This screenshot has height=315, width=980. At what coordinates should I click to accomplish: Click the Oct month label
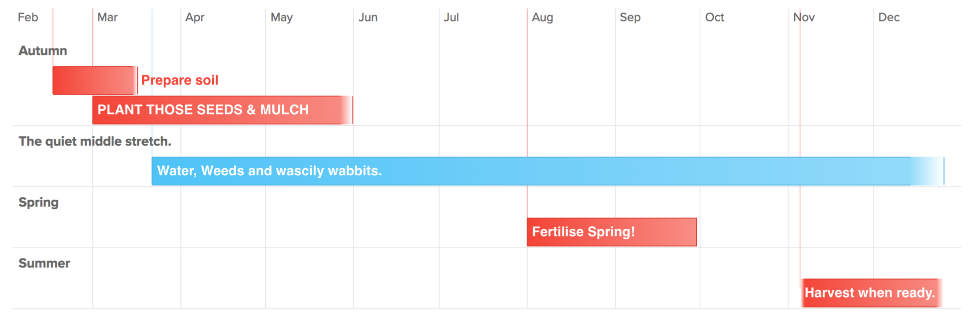[x=715, y=17]
